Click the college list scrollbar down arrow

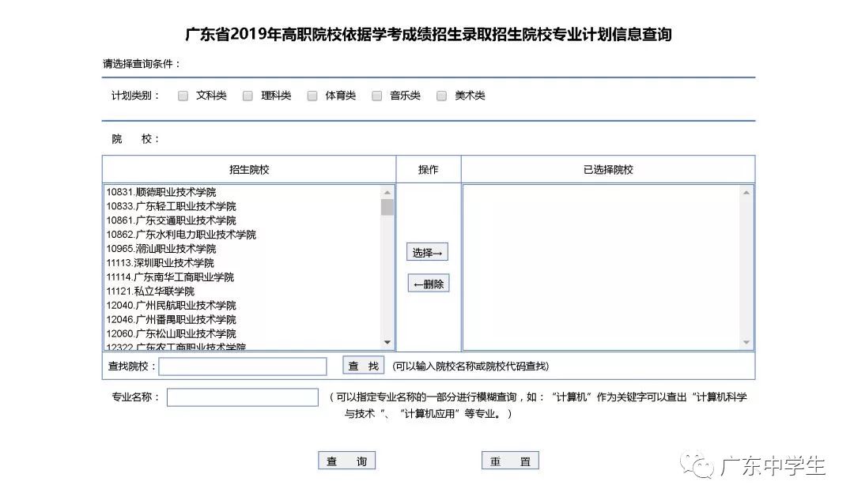tap(387, 342)
